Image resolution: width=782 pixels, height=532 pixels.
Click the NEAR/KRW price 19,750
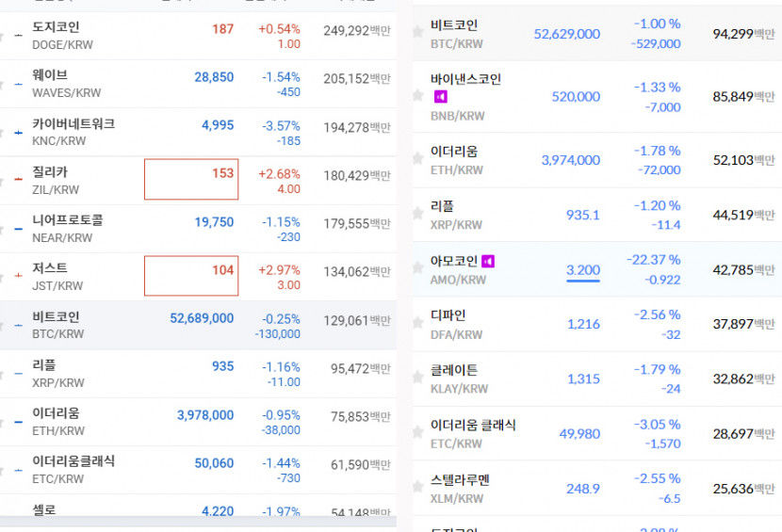214,222
